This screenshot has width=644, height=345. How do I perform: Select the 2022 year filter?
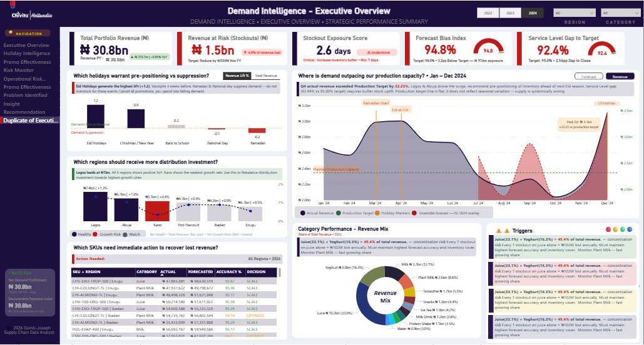tap(488, 13)
